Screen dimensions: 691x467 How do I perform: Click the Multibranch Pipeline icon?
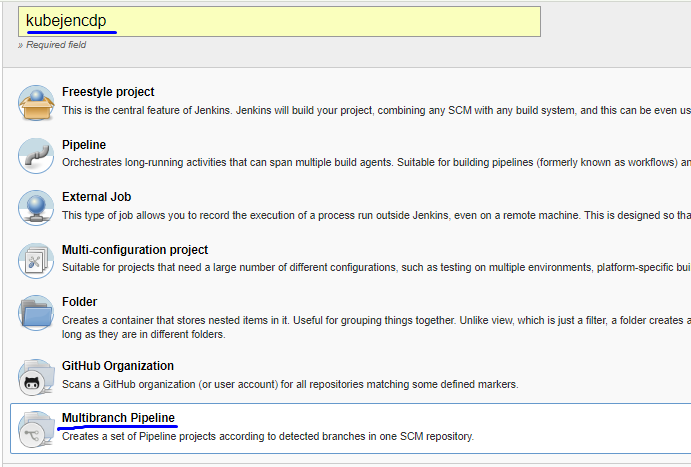[x=35, y=428]
